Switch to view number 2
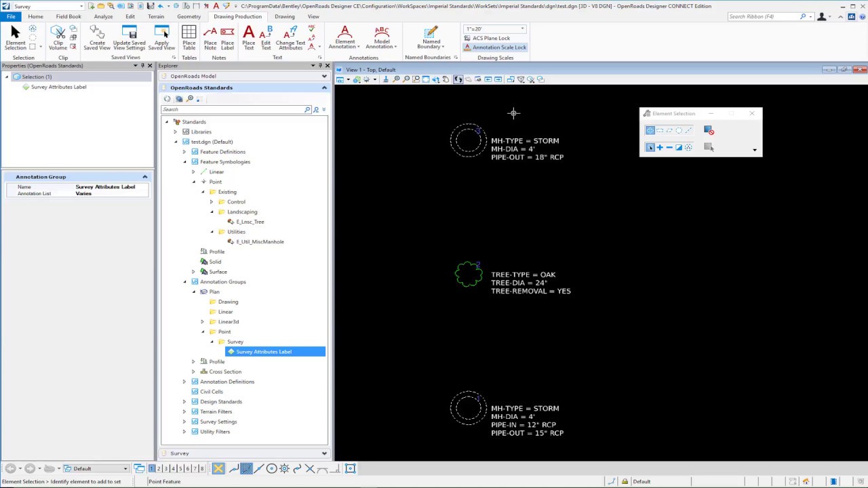Screen dimensions: 868x488 click(159, 468)
